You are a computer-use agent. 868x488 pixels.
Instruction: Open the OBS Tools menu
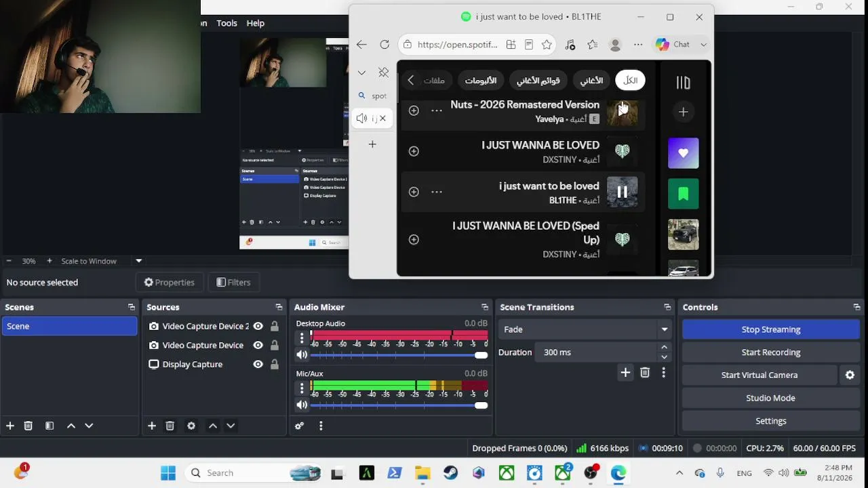(226, 23)
